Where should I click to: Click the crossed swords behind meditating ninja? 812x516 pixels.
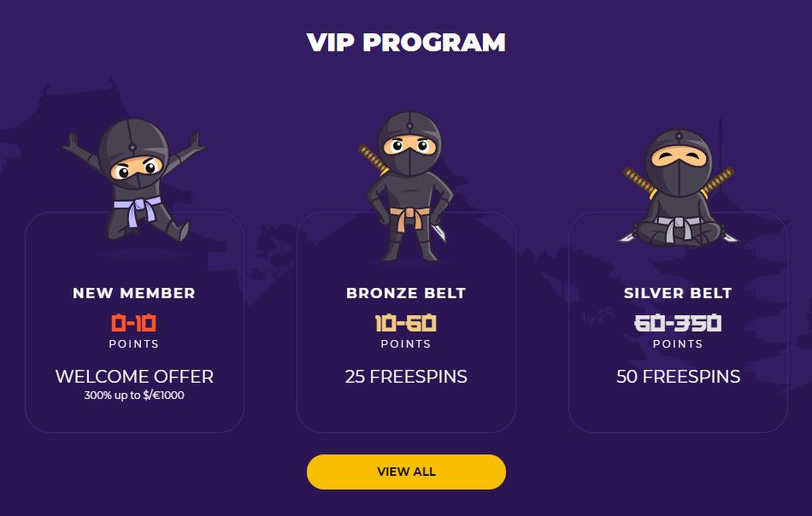coord(679,183)
